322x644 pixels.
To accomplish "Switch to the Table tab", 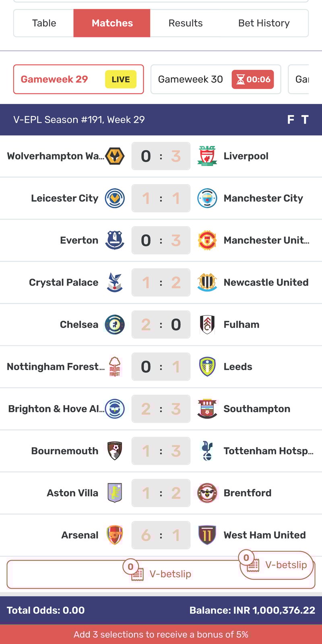I will pos(44,23).
